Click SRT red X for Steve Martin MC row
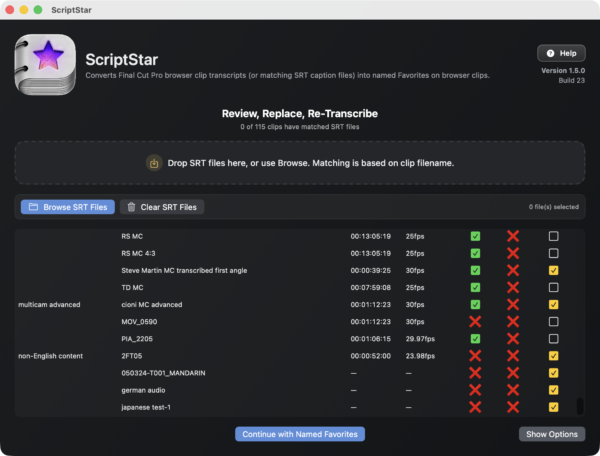Image resolution: width=600 pixels, height=456 pixels. 513,270
